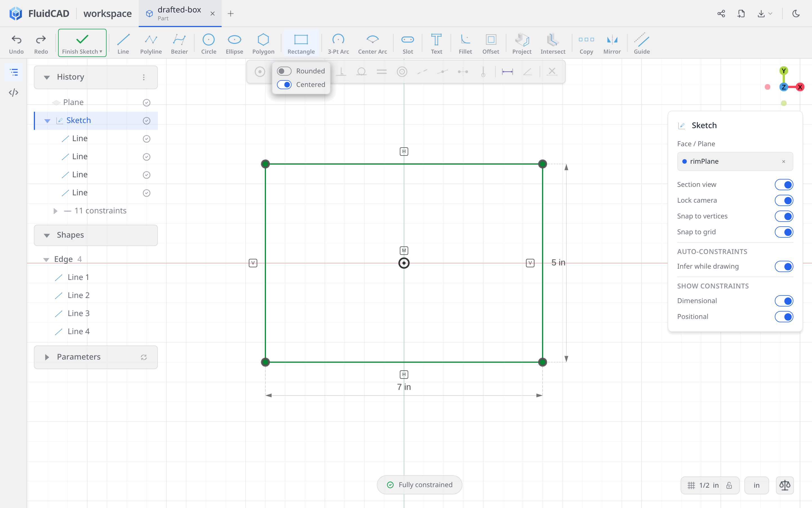The height and width of the screenshot is (508, 812).
Task: Redo the last action
Action: click(41, 43)
